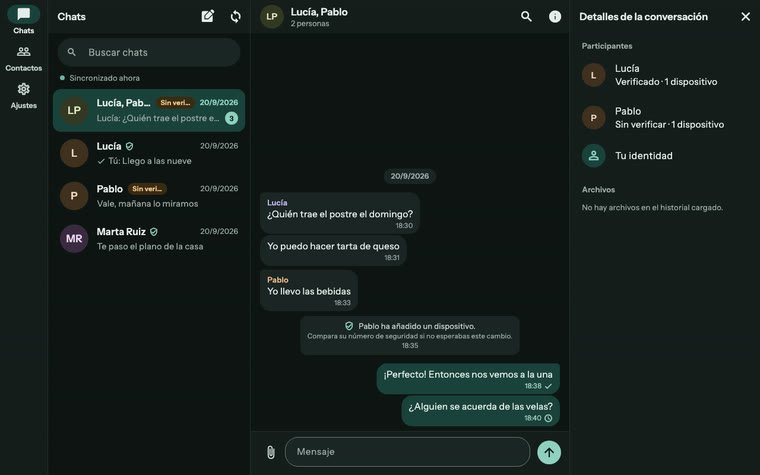The height and width of the screenshot is (475, 760).
Task: Open Ajustes settings gear
Action: pos(23,96)
